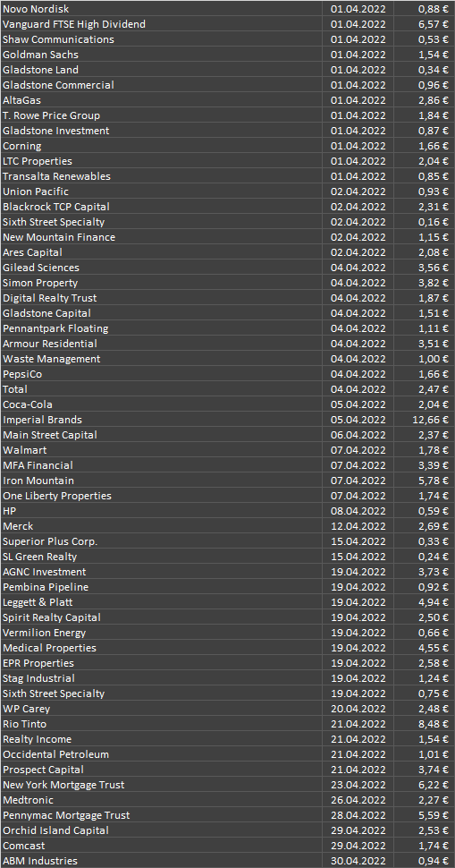The height and width of the screenshot is (868, 455).
Task: Select the Coca-Cola name cell
Action: click(x=162, y=404)
